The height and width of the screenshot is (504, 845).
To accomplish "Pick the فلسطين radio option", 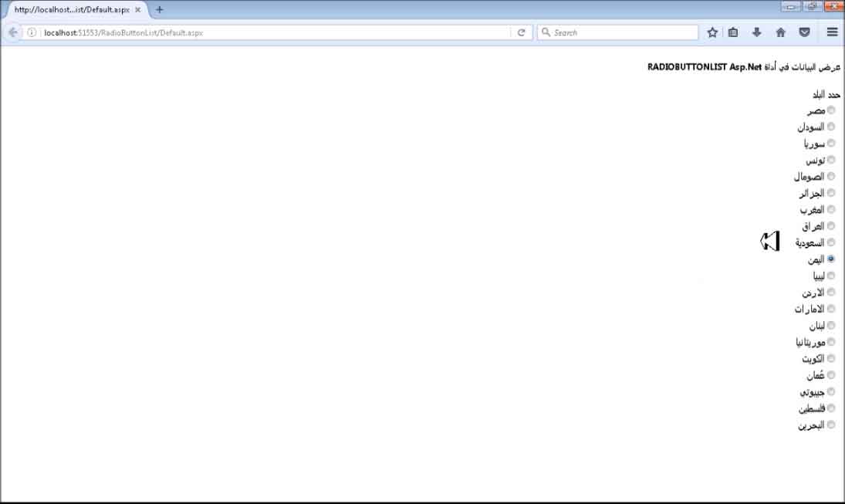I will coord(831,408).
